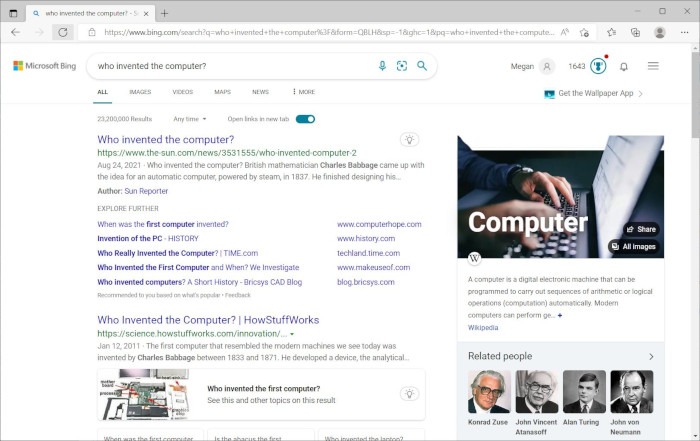Add this page to favorites star
Viewport: 700px width, 441px height.
pos(584,32)
